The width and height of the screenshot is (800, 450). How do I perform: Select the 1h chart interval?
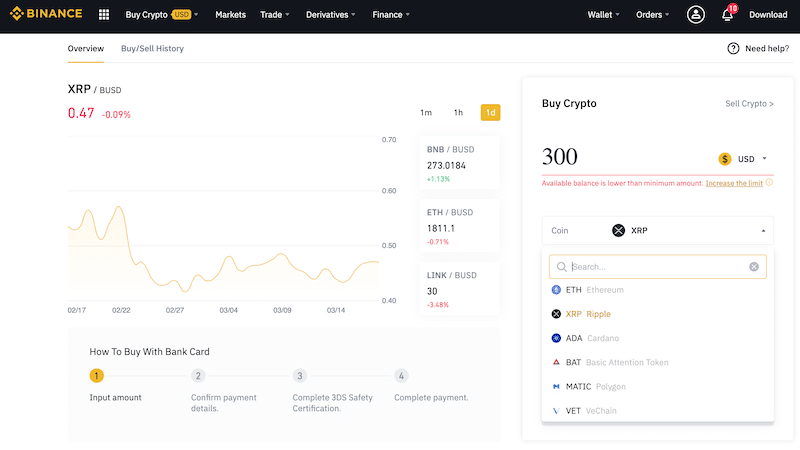coord(458,112)
